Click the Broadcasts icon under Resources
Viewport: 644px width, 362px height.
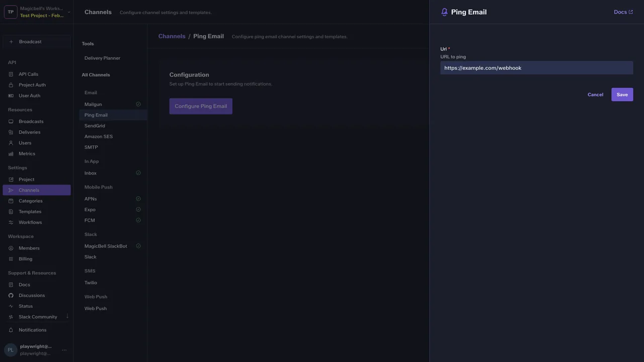pos(11,122)
